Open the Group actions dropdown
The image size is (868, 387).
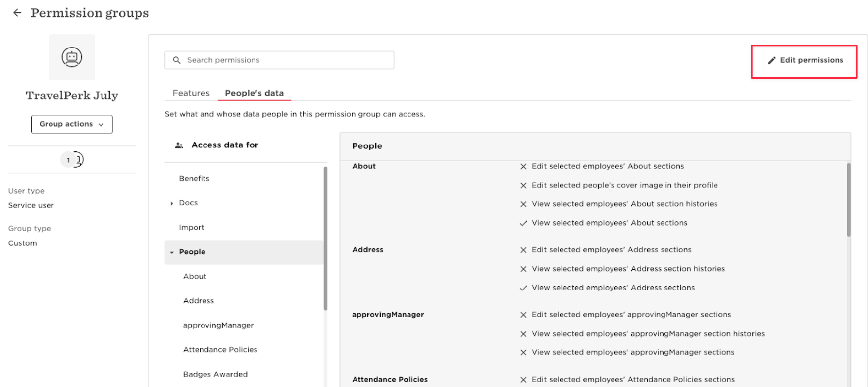coord(72,124)
